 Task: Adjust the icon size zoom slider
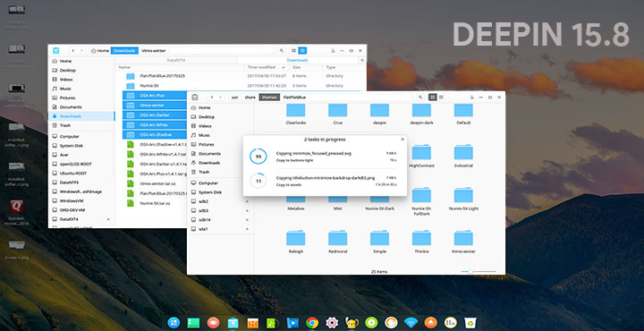478,271
